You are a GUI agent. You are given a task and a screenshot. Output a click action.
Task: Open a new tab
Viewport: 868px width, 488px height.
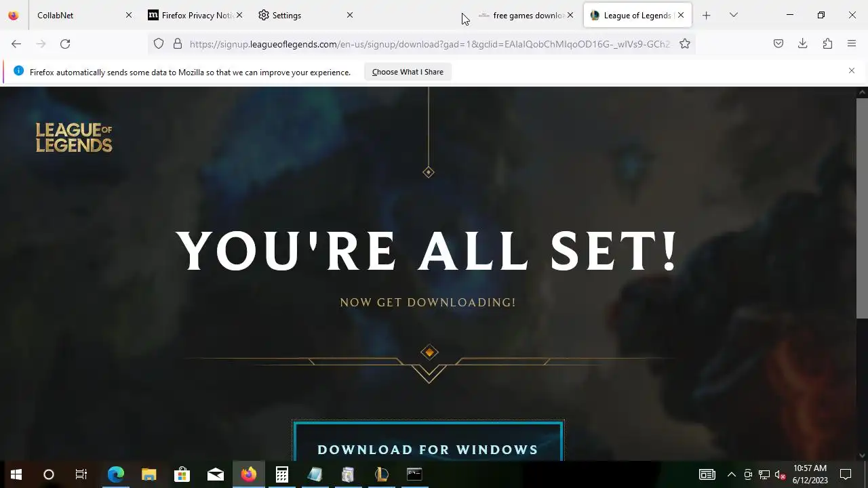coord(706,15)
